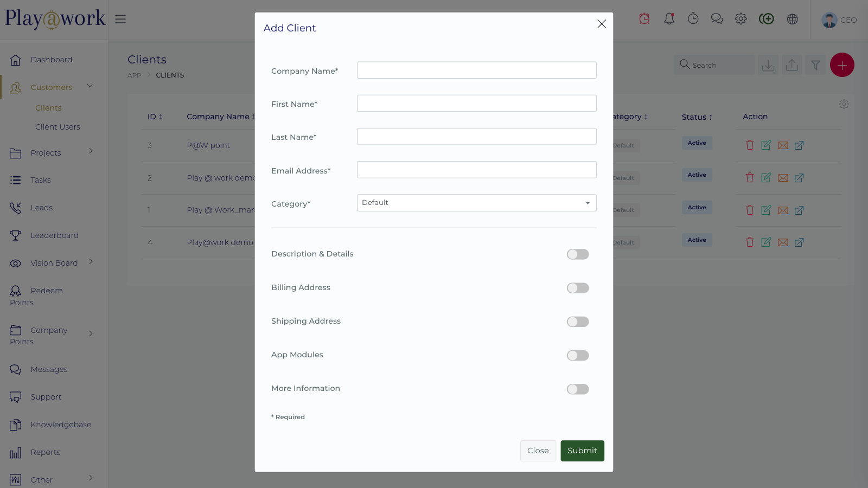
Task: Turn on the Billing Address toggle
Action: tap(578, 288)
